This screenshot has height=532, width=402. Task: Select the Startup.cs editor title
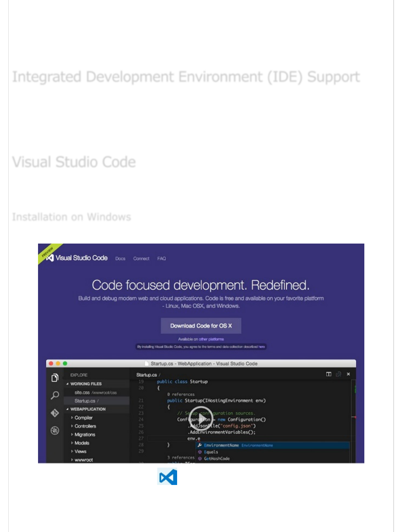click(147, 375)
